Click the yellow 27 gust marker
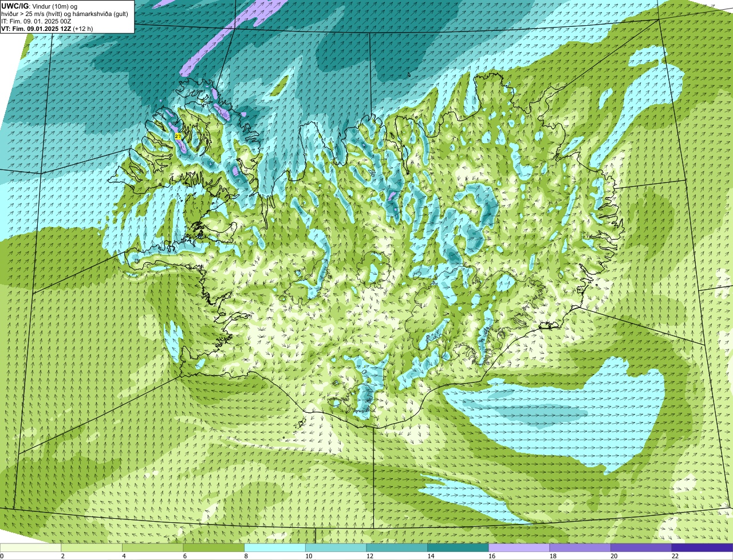 (178, 136)
